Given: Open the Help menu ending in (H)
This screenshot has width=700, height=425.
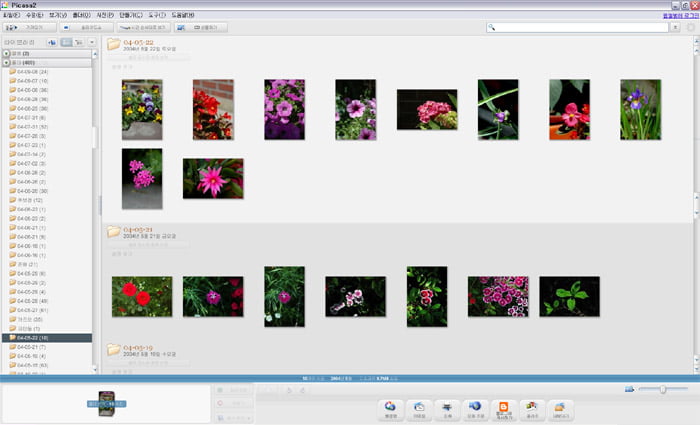Looking at the screenshot, I should coord(183,15).
